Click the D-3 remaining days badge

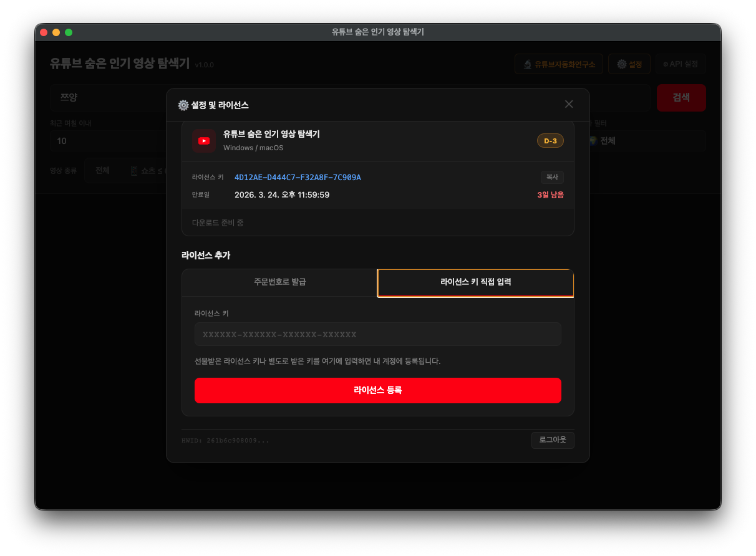pyautogui.click(x=550, y=141)
